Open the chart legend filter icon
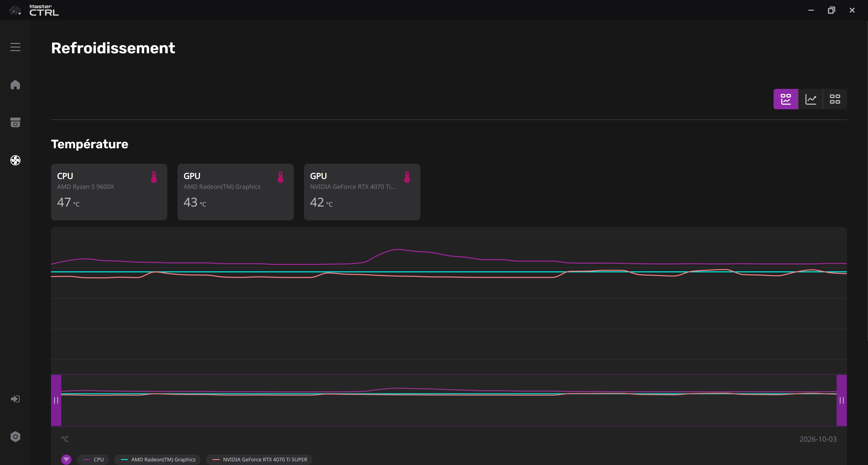The height and width of the screenshot is (465, 868). point(66,459)
